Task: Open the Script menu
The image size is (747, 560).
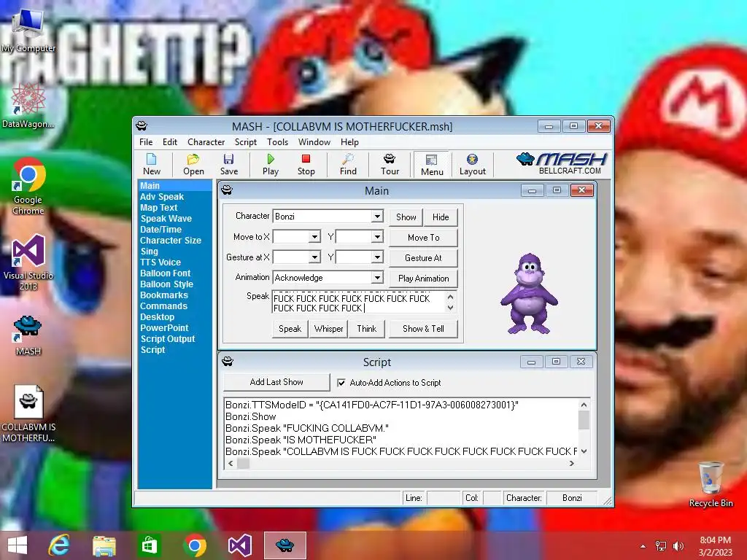Action: click(x=245, y=142)
